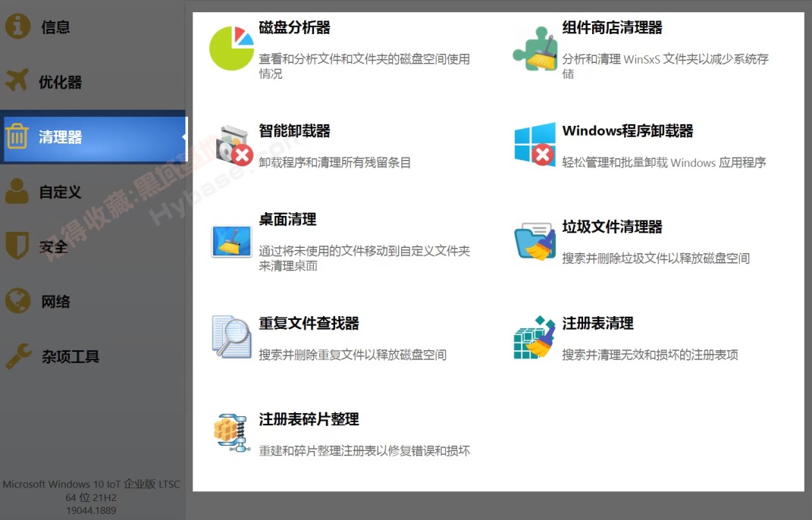Open Windows程序卸载器 with its Windows logo icon
This screenshot has width=812, height=520.
tap(535, 144)
